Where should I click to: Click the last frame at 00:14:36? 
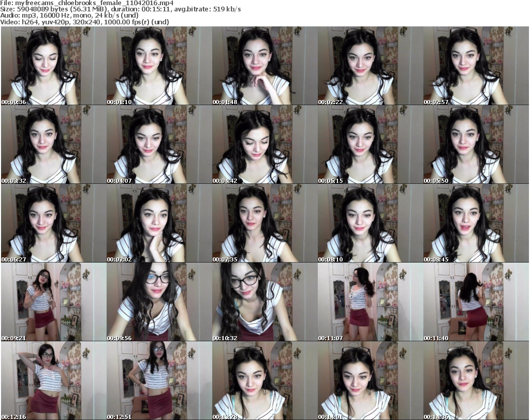click(476, 381)
